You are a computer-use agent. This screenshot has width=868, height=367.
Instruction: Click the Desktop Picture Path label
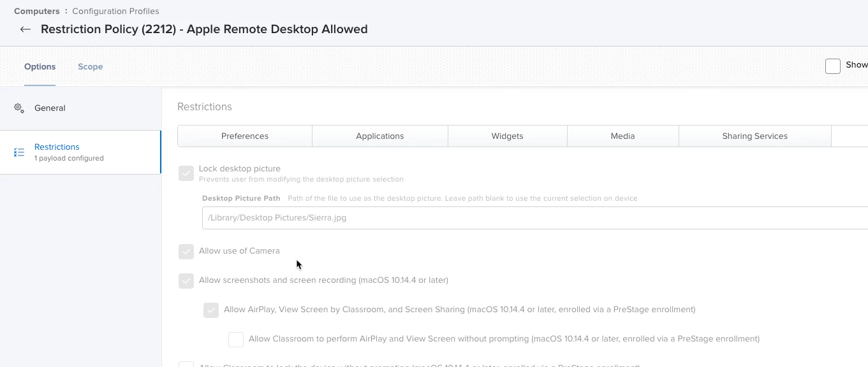[241, 198]
